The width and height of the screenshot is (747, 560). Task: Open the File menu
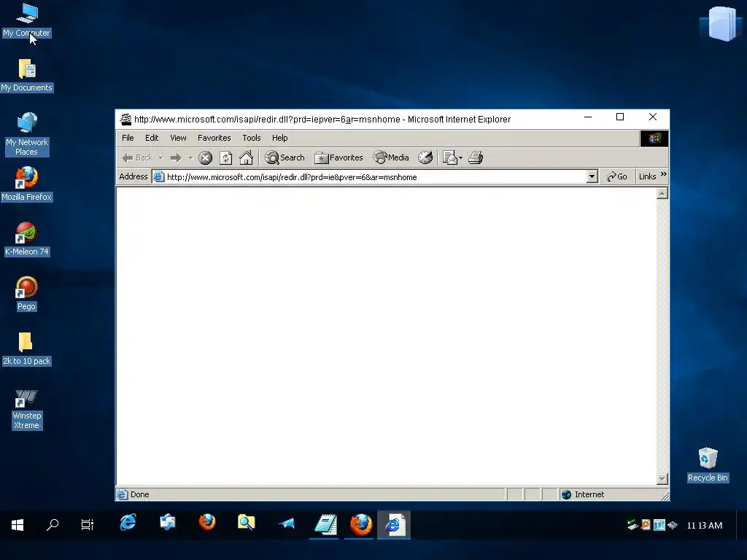[128, 138]
